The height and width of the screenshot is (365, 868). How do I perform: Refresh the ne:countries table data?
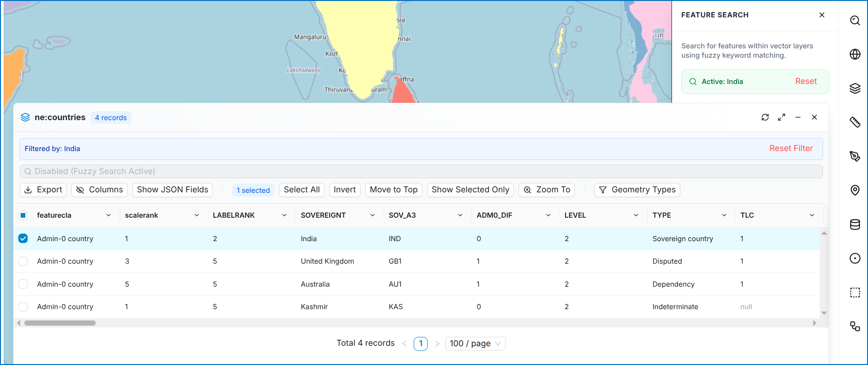click(765, 117)
